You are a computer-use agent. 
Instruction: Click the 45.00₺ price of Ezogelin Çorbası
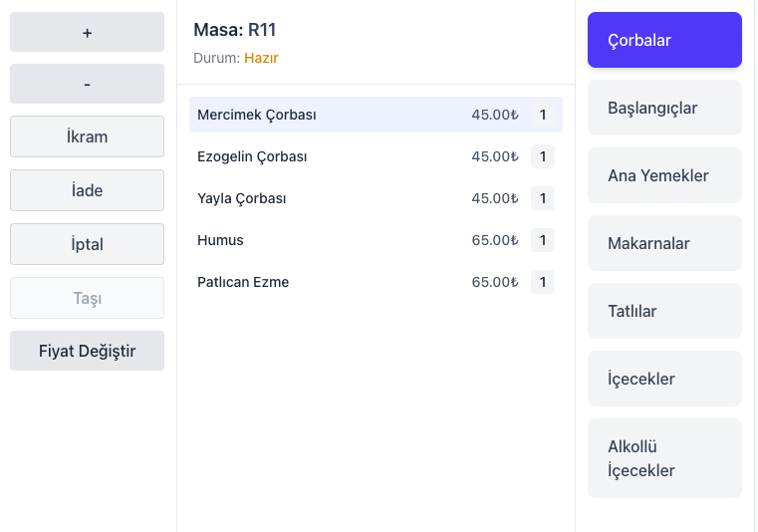(495, 156)
